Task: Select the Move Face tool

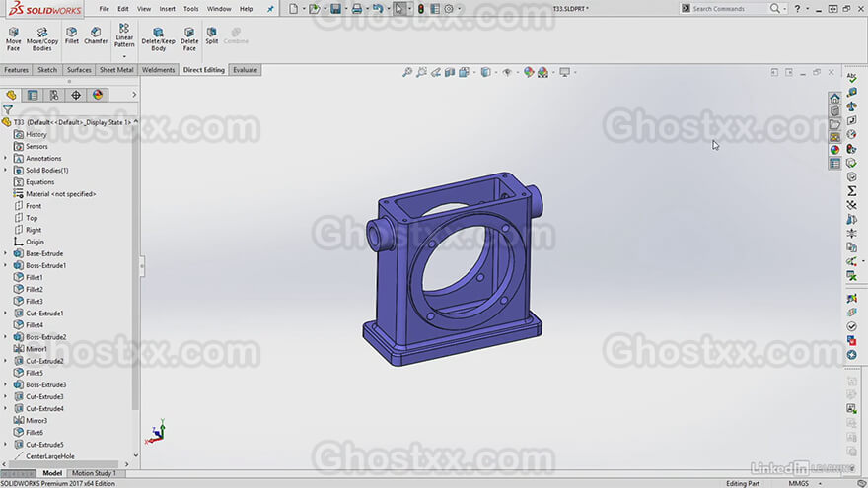Action: click(13, 38)
